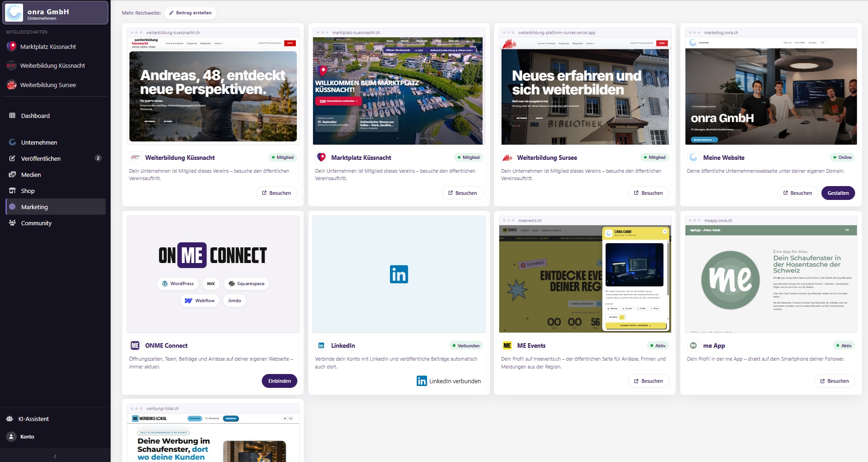868x462 pixels.
Task: Click the Community people icon
Action: (x=12, y=223)
